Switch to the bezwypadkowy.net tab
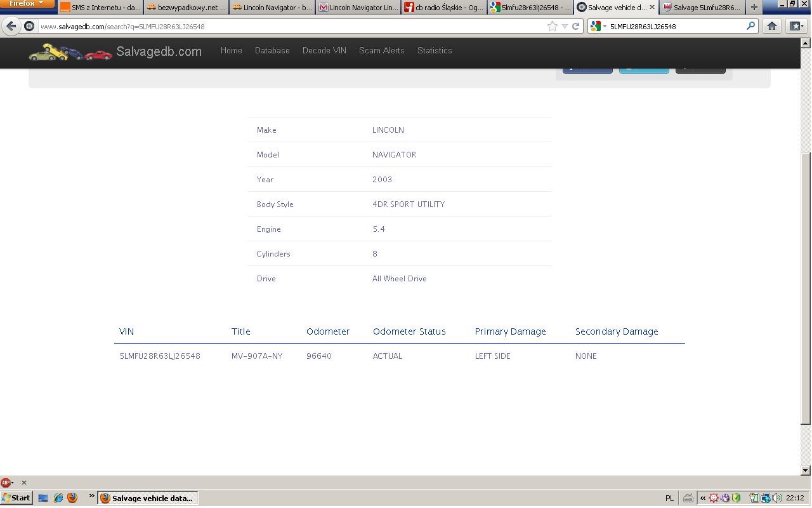The height and width of the screenshot is (508, 812). (x=186, y=8)
